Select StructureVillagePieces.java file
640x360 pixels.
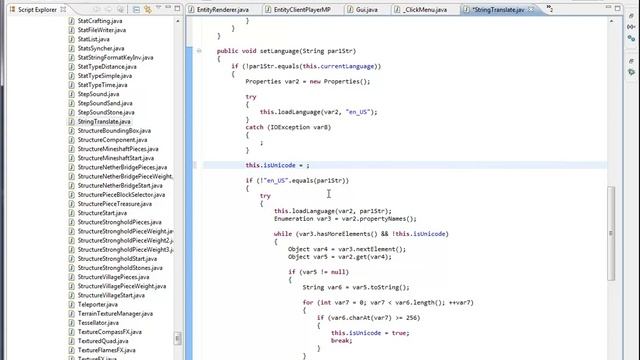click(x=113, y=277)
